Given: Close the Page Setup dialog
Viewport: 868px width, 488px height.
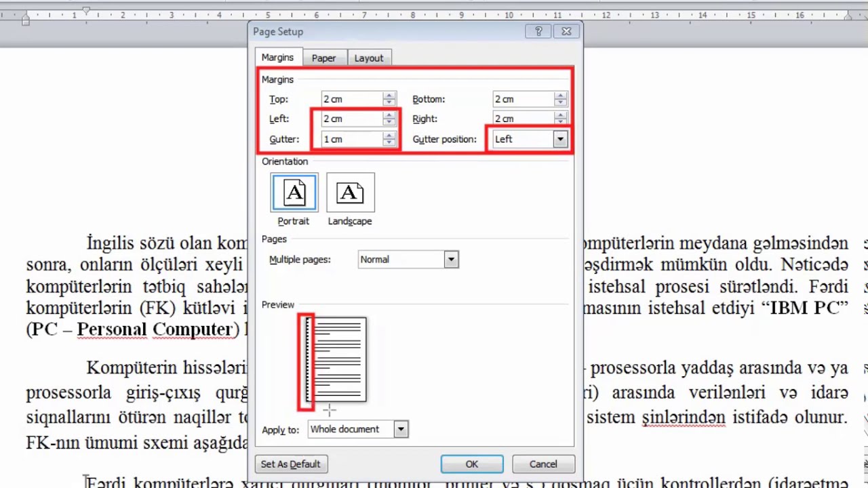Looking at the screenshot, I should click(x=567, y=31).
